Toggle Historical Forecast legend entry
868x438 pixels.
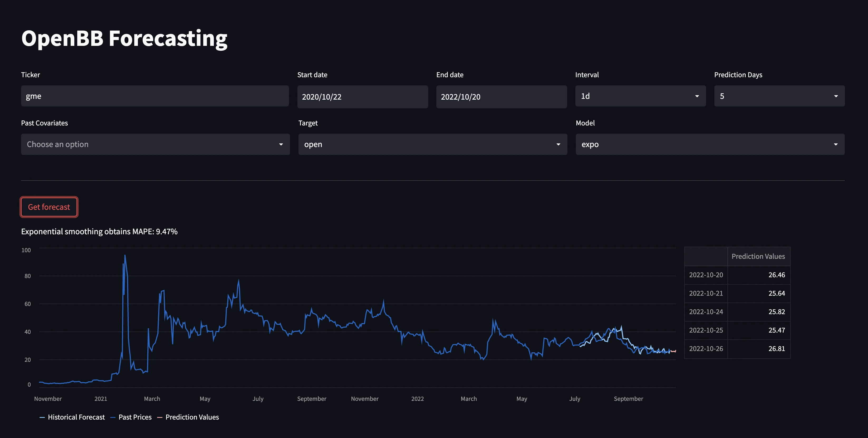click(x=72, y=417)
